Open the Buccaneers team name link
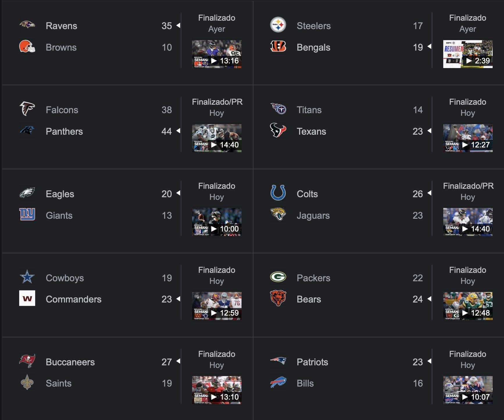This screenshot has height=420, width=504. coord(70,362)
